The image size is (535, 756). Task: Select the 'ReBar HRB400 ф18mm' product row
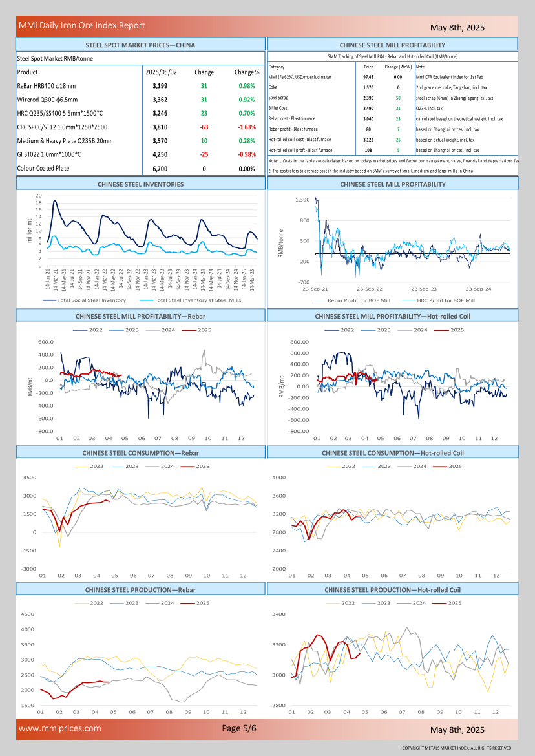click(x=140, y=86)
